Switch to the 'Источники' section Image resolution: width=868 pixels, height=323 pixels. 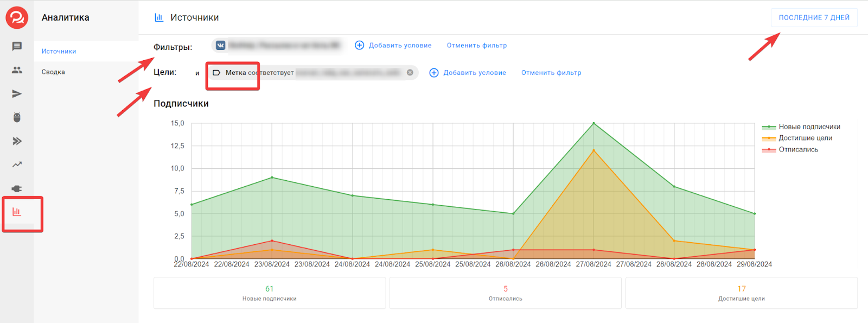click(59, 52)
